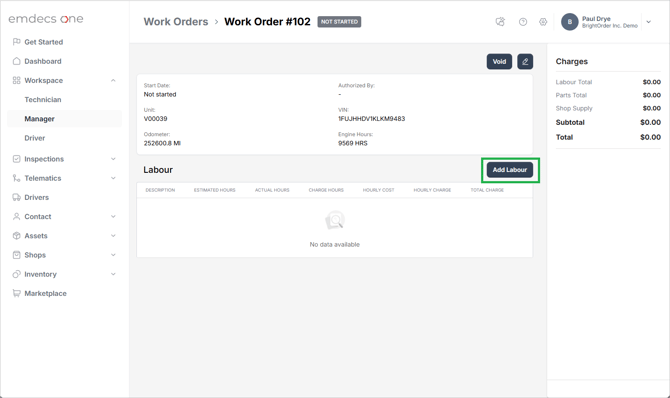Click the Workspace grid icon
670x398 pixels.
coord(16,80)
